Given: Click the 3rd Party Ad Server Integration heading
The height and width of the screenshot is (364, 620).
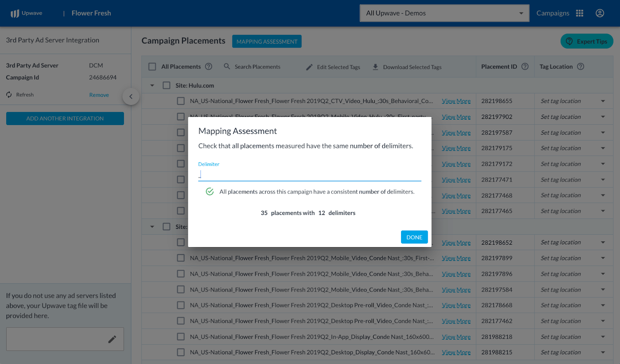Looking at the screenshot, I should (x=53, y=40).
